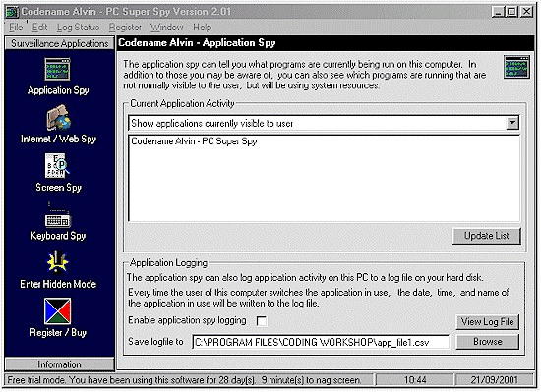Click the Update List button

click(487, 236)
